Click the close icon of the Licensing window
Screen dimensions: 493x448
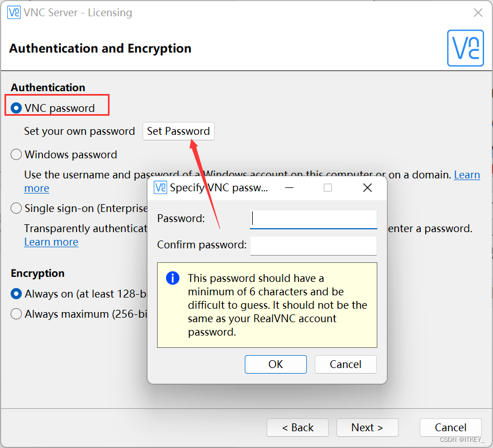478,12
